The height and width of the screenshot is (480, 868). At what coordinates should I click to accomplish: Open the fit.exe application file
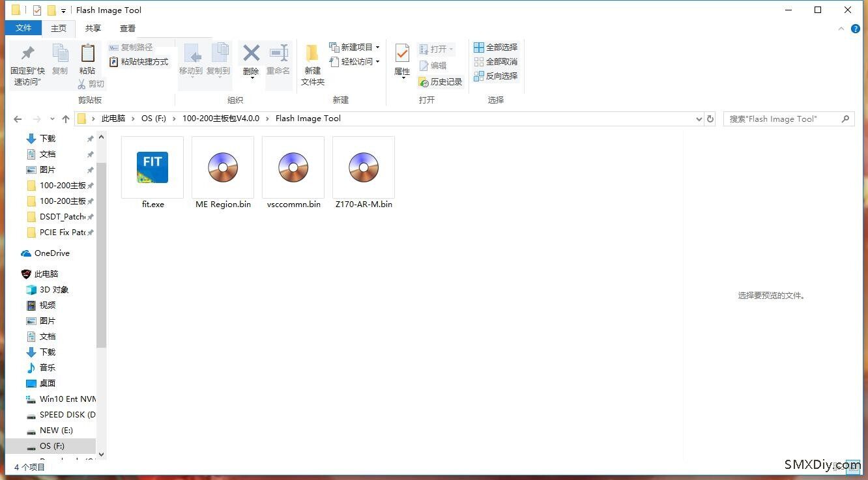tap(152, 173)
